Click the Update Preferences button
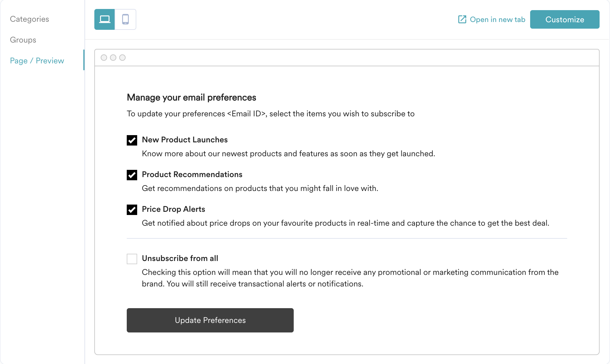Viewport: 610px width, 364px height. 210,320
